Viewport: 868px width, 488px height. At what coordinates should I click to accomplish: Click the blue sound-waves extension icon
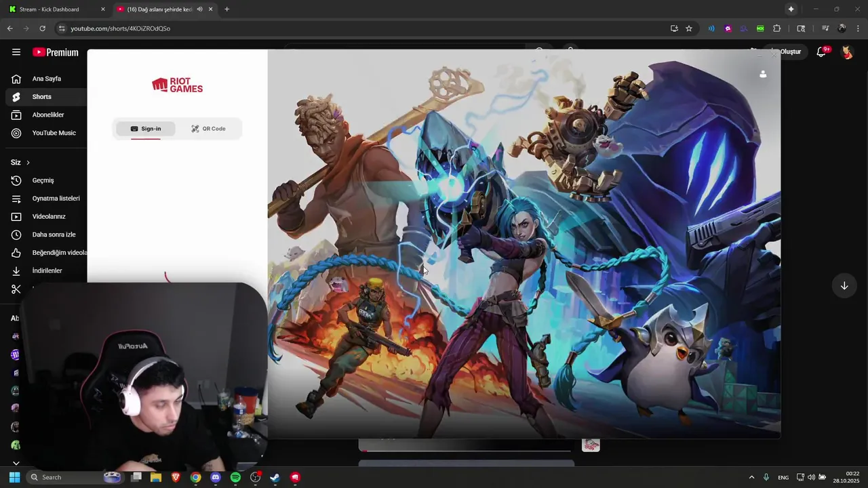click(x=711, y=28)
